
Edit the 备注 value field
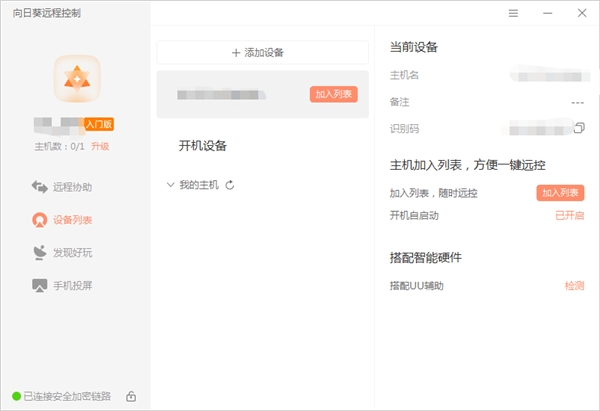[576, 102]
